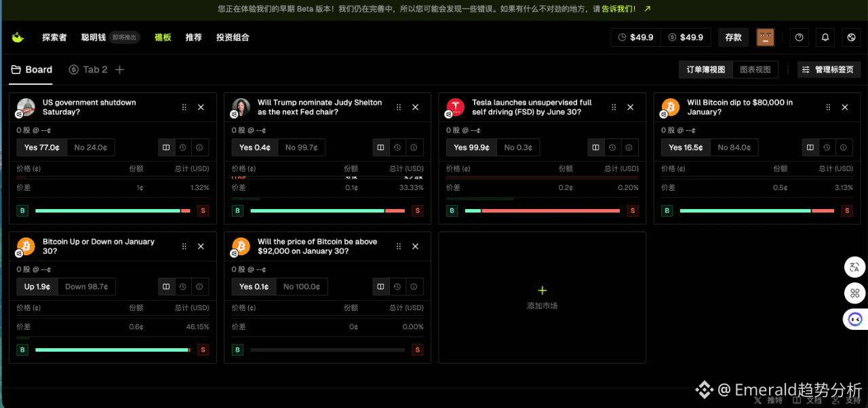Click the 告诉我们 feedback link
Viewport: 868px width, 408px height.
618,9
